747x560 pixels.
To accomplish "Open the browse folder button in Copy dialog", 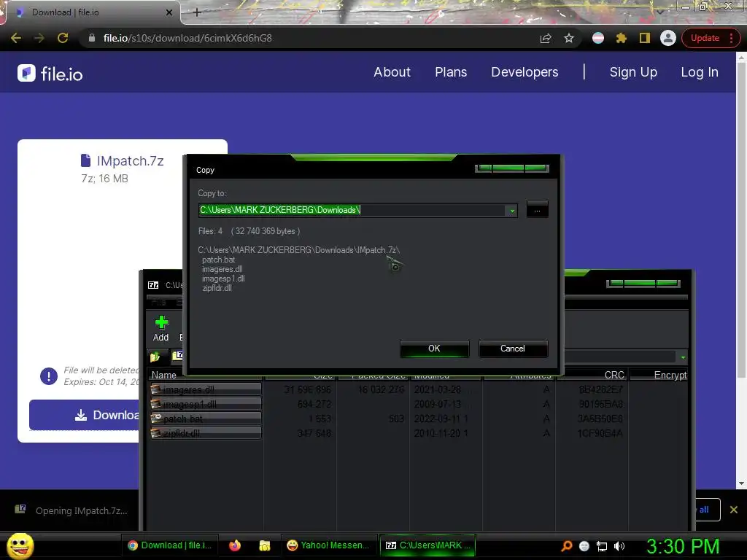I will click(537, 209).
